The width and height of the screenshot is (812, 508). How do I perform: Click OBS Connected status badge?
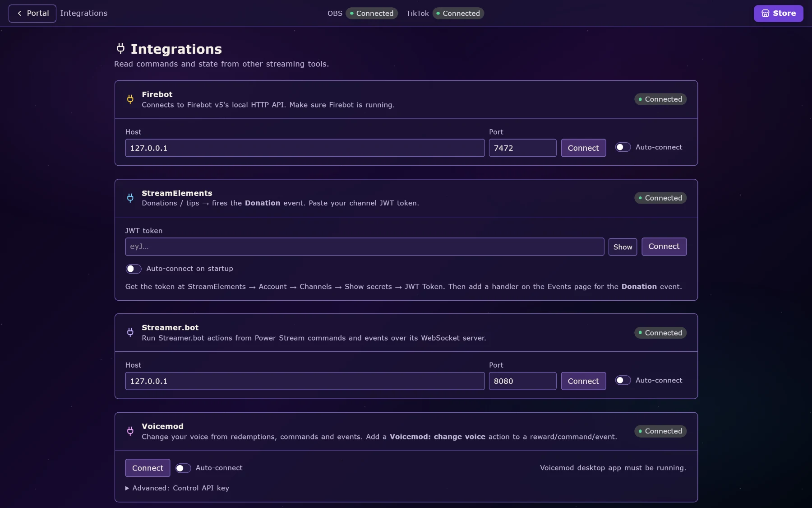(372, 14)
